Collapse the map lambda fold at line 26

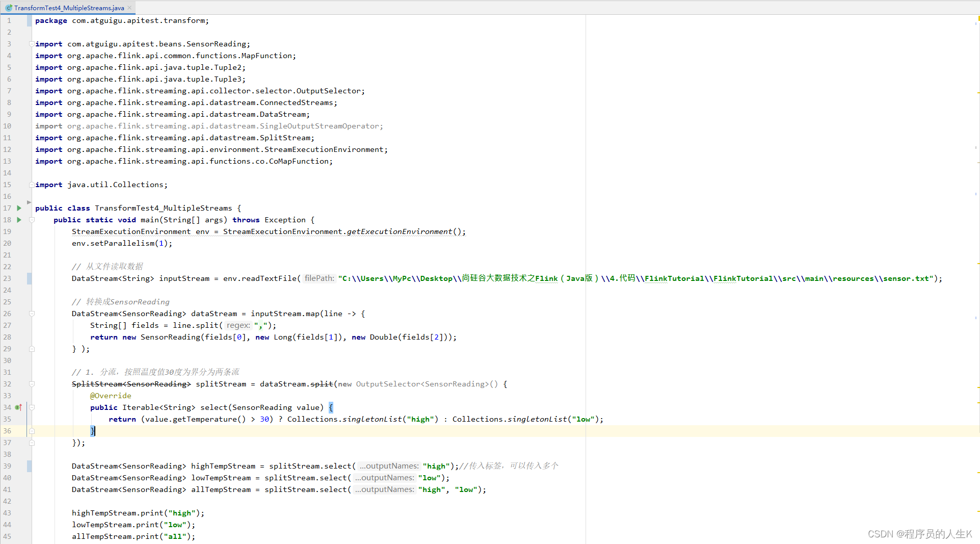point(32,314)
